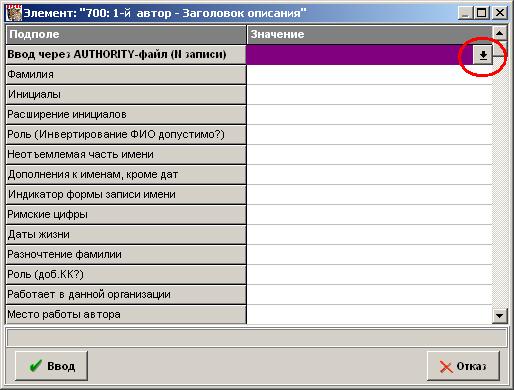The width and height of the screenshot is (514, 390).
Task: Click the Даты жизни value field
Action: pos(369,235)
